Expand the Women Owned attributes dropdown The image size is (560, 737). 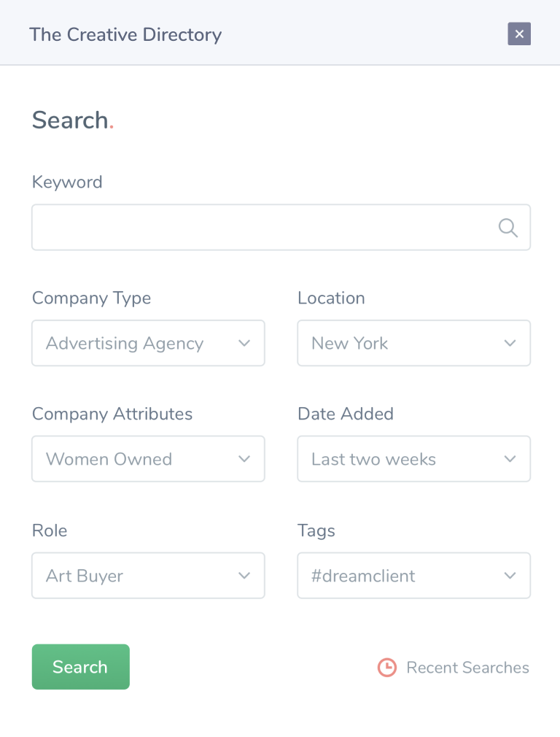tap(148, 459)
